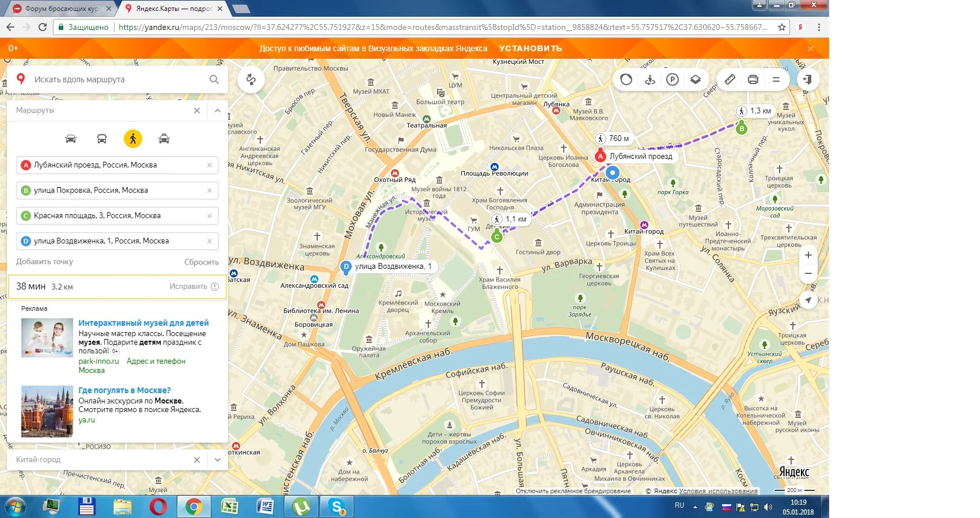This screenshot has height=518, width=980.
Task: Reload the page with the refresh button
Action: point(43,27)
